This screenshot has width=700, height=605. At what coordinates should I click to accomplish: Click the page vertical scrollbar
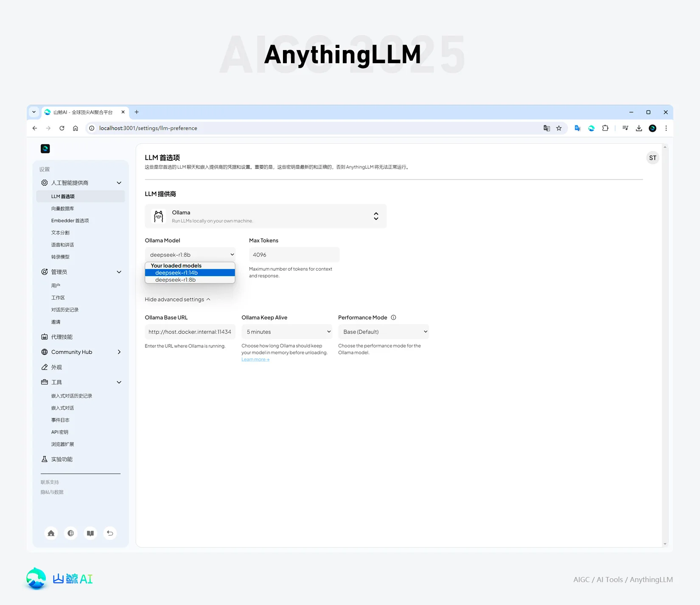click(665, 345)
